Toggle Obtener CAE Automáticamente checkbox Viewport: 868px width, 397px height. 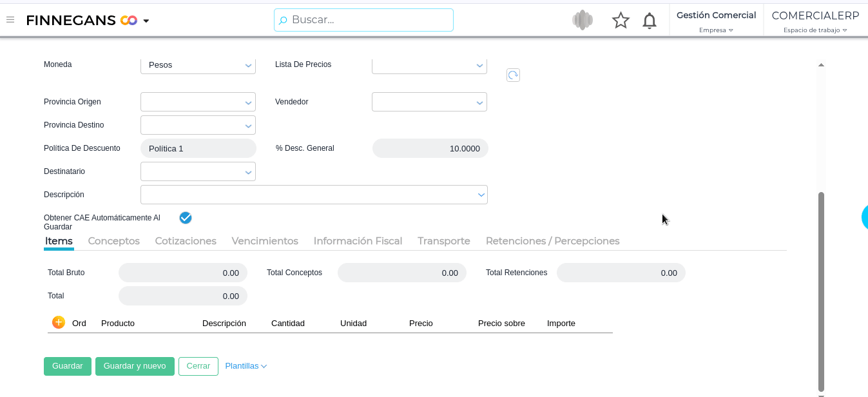click(186, 218)
